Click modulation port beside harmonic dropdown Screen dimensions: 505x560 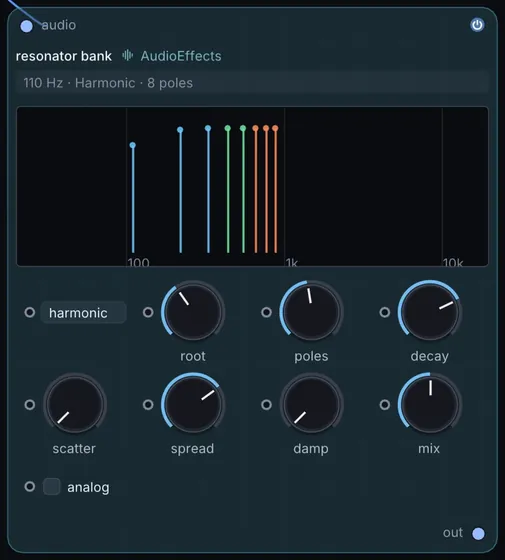pyautogui.click(x=30, y=312)
